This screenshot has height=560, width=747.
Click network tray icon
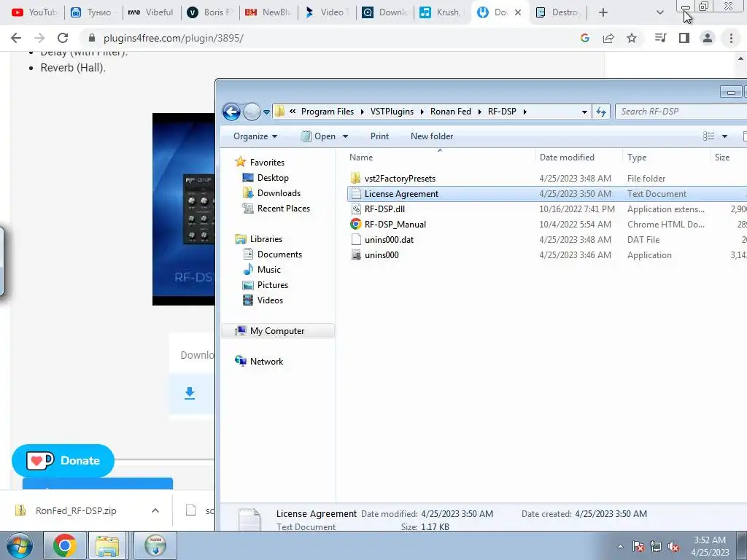pyautogui.click(x=656, y=547)
